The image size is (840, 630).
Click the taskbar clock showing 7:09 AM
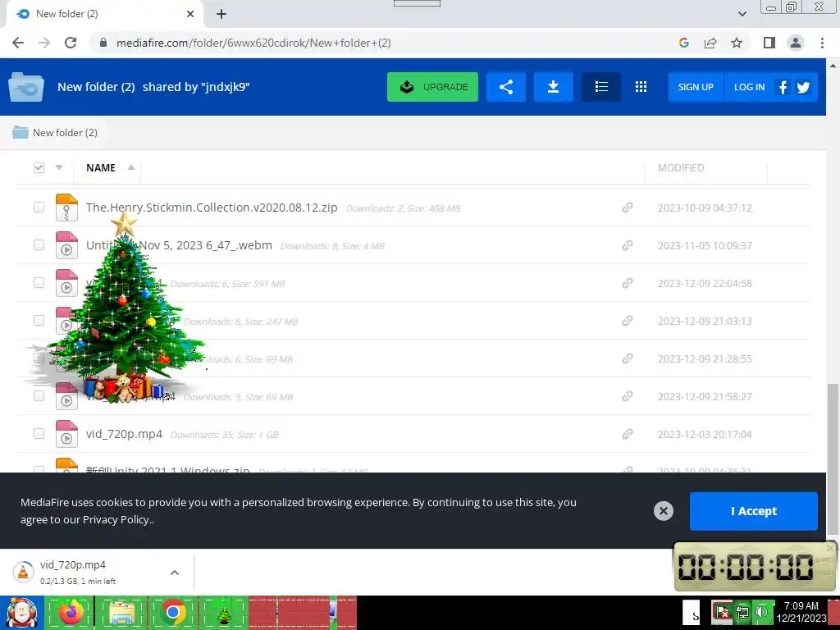pyautogui.click(x=801, y=612)
